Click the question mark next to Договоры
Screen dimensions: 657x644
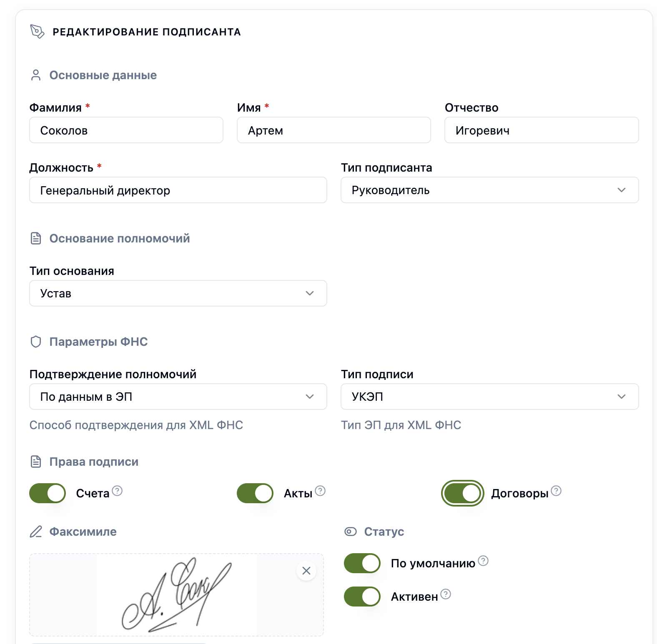(x=556, y=491)
